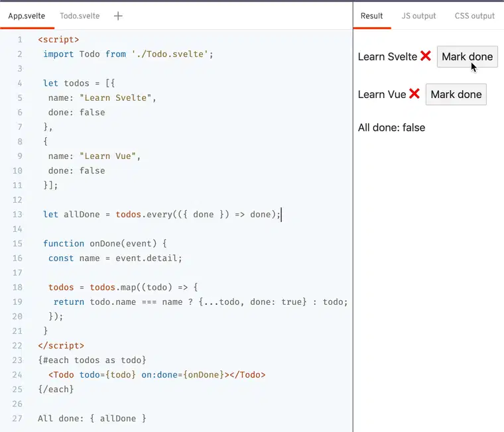Click 'const name = event.detail;' line
This screenshot has height=432, width=504.
pos(115,258)
